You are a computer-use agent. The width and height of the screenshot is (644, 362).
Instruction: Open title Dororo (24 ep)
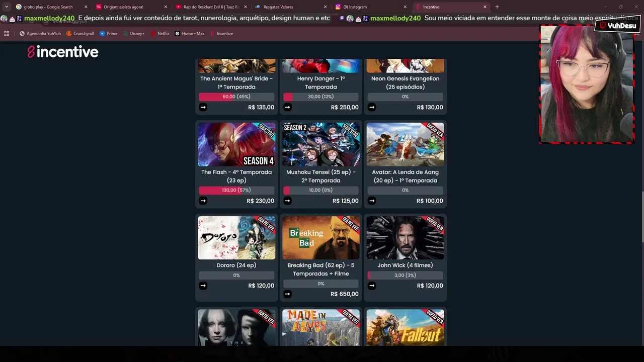236,265
